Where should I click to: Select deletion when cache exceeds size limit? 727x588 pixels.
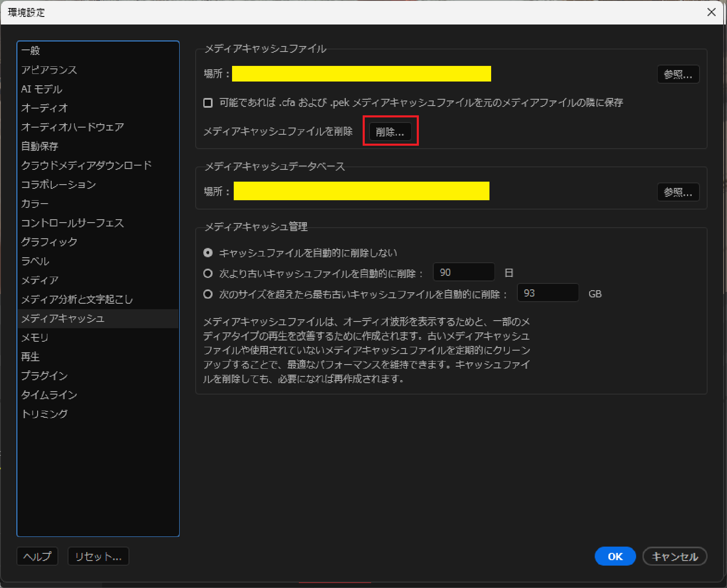(208, 294)
